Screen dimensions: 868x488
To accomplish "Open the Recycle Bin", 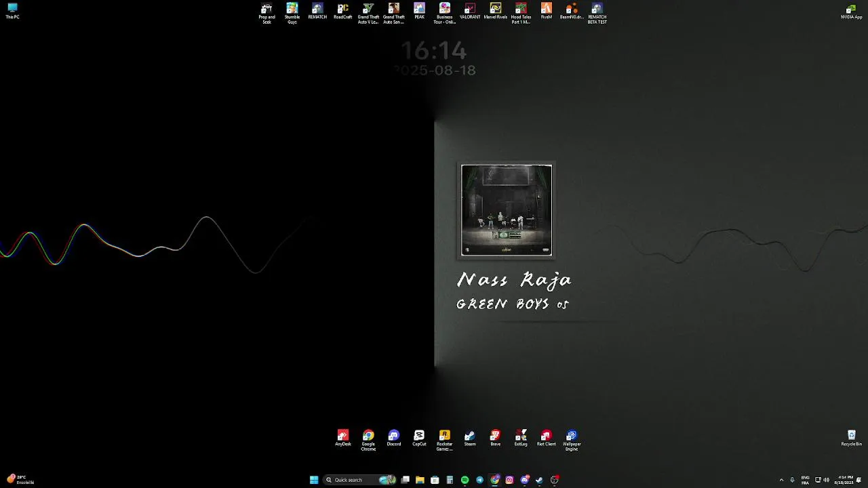I will (852, 439).
